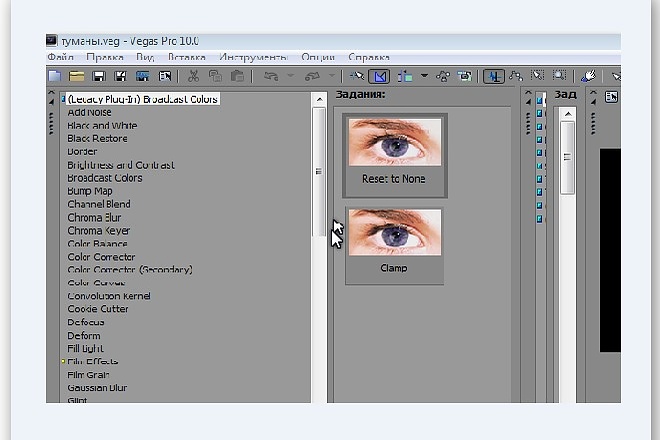Open the Redo history dropdown arrow
This screenshot has width=660, height=440.
click(x=332, y=76)
